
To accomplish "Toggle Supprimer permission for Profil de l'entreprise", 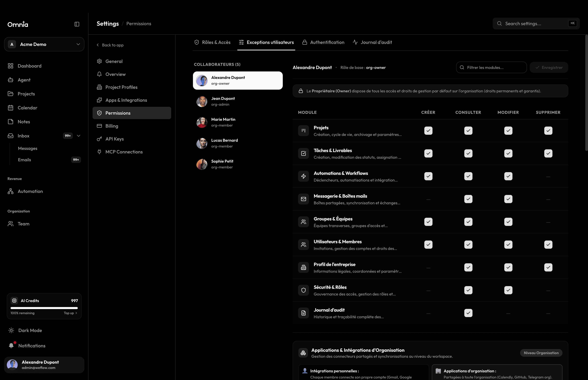I will pos(548,268).
